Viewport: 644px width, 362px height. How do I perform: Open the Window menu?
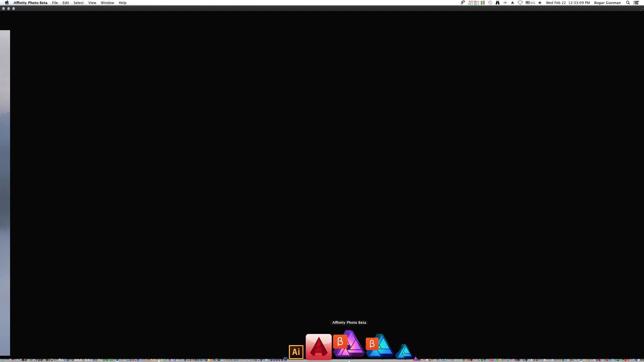pos(107,3)
